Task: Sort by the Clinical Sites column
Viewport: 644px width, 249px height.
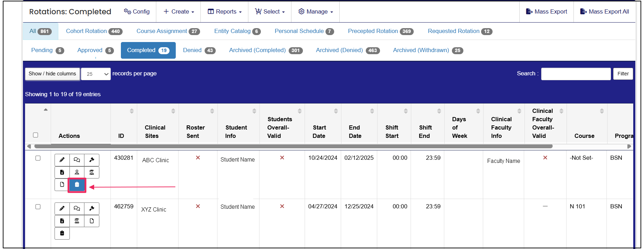Action: pos(173,111)
